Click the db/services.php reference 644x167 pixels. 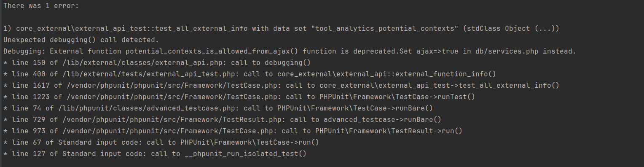tap(507, 51)
